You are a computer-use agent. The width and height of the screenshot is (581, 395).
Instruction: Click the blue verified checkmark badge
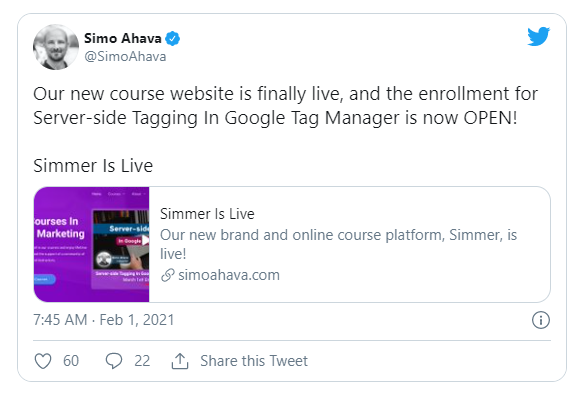(x=172, y=39)
